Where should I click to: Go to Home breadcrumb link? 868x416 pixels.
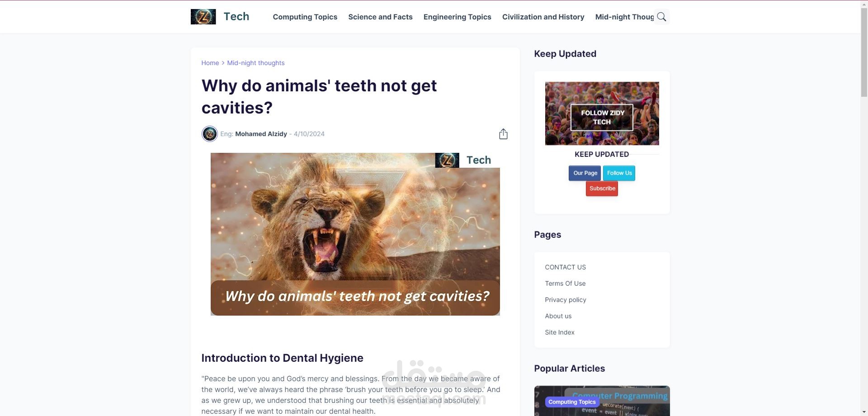[210, 63]
